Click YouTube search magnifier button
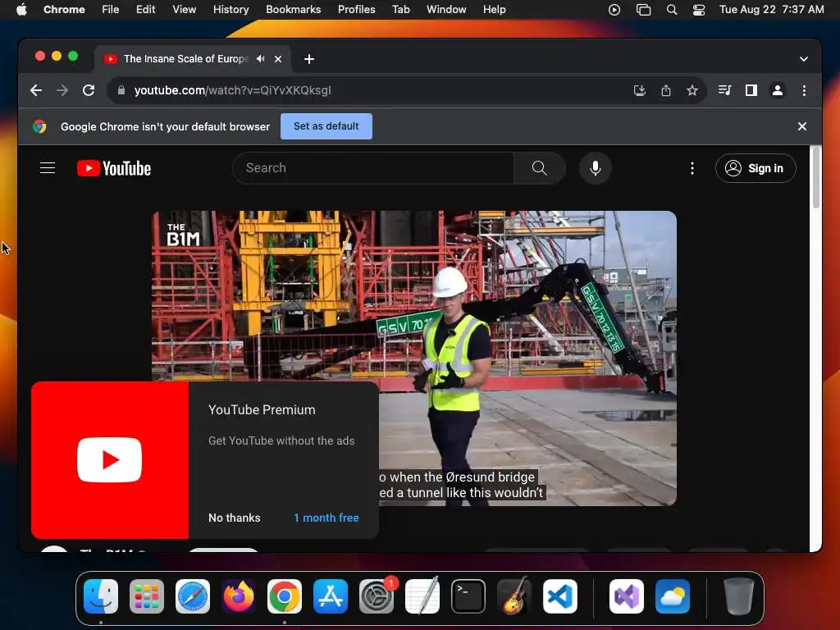 pos(540,168)
